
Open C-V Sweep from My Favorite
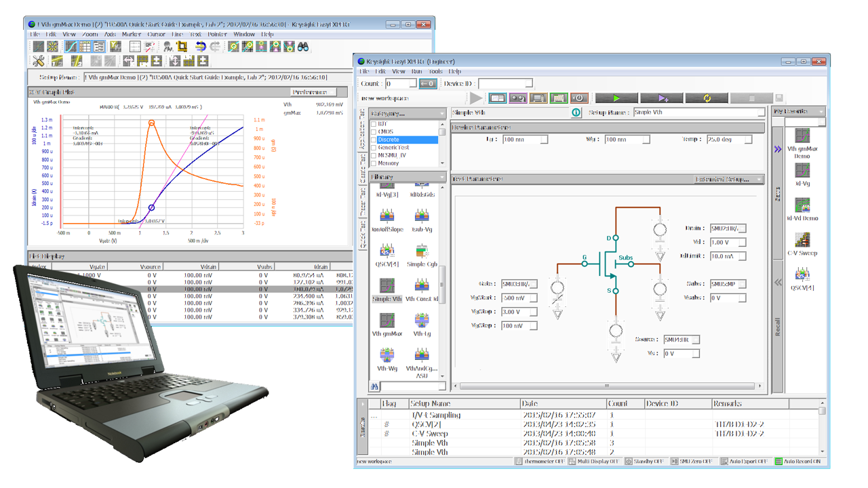pos(802,240)
